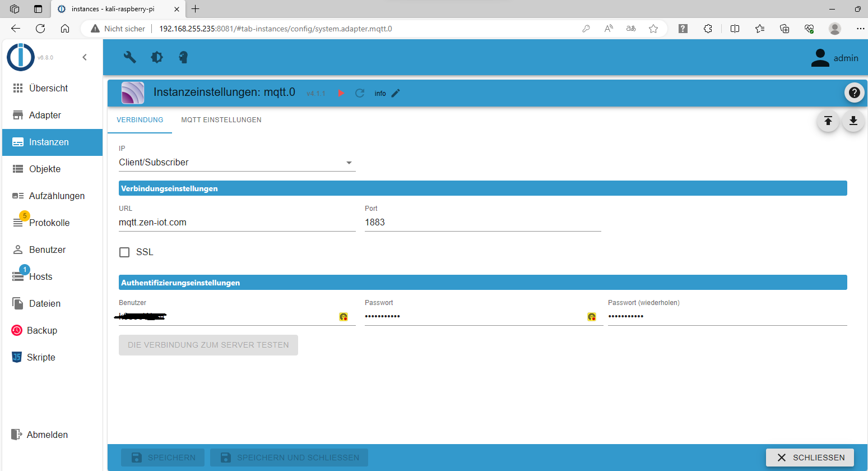Open Aufzählungen in the sidebar

(x=53, y=196)
